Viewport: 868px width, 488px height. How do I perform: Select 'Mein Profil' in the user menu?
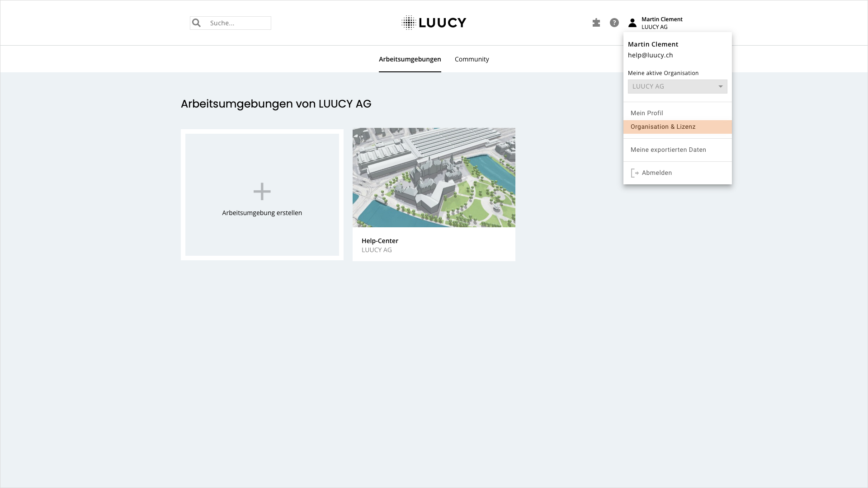[x=646, y=113]
